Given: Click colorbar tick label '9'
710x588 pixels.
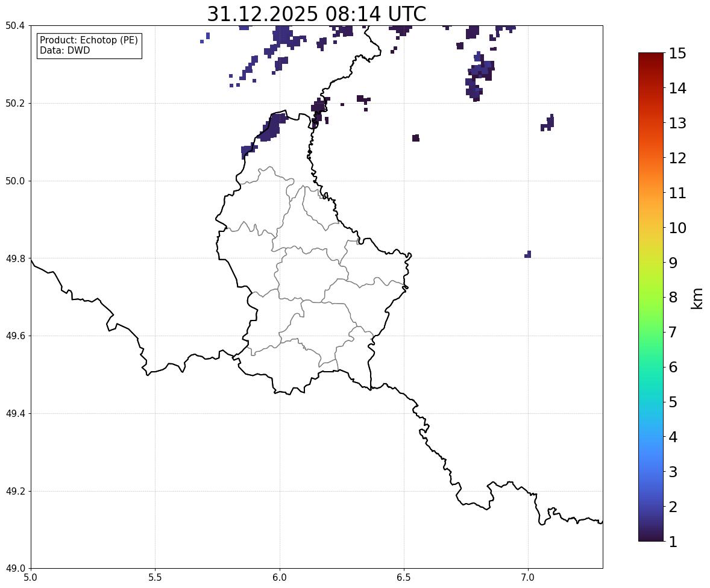Looking at the screenshot, I should [x=673, y=263].
